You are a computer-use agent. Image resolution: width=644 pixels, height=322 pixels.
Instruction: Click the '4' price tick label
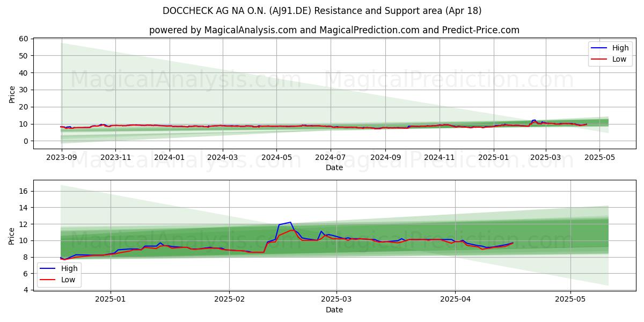pyautogui.click(x=26, y=290)
